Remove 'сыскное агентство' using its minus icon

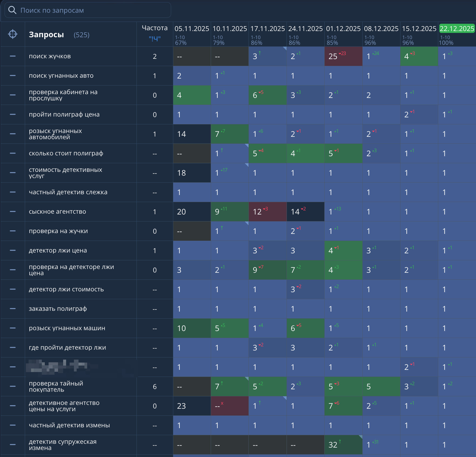click(x=13, y=212)
